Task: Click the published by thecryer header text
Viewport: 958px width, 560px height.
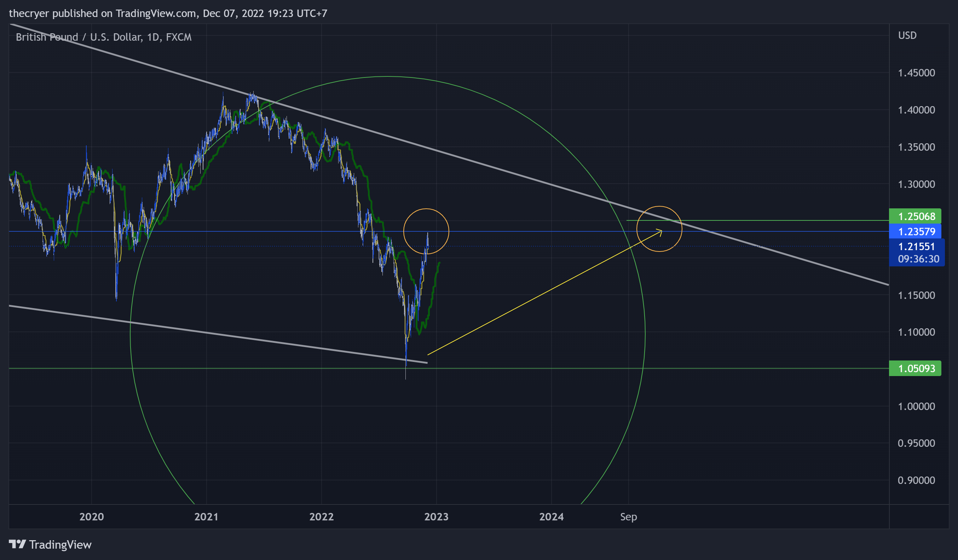Action: tap(168, 13)
